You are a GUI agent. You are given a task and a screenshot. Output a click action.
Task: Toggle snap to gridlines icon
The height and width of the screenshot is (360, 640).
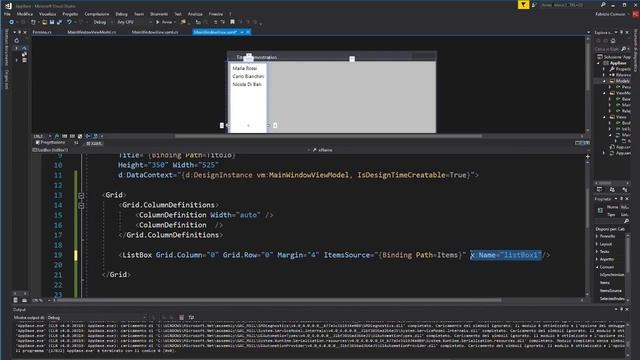[72, 136]
